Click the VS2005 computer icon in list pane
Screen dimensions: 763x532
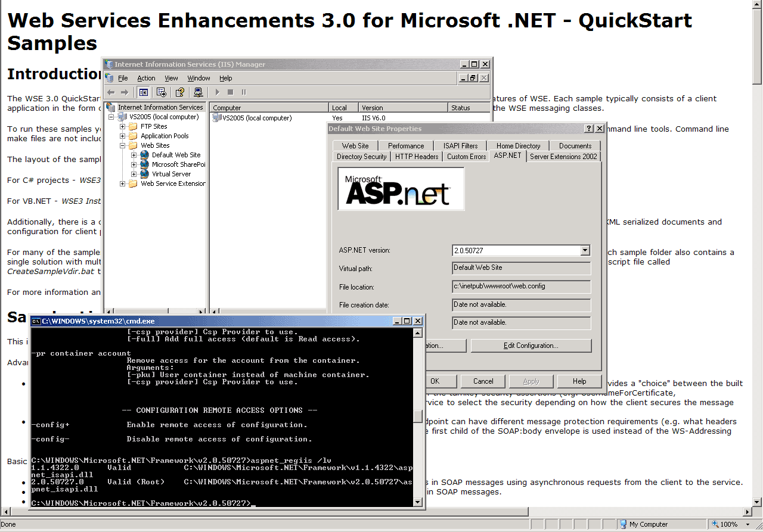[217, 118]
